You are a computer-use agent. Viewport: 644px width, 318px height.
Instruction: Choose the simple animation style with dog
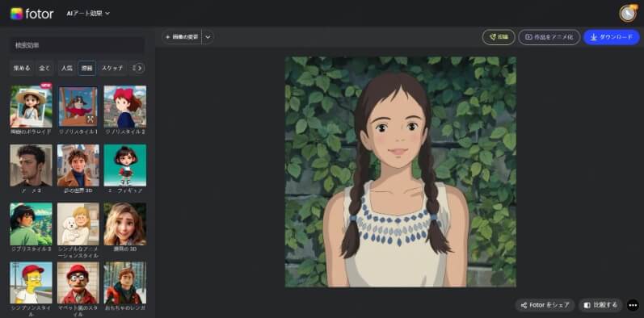[x=78, y=224]
